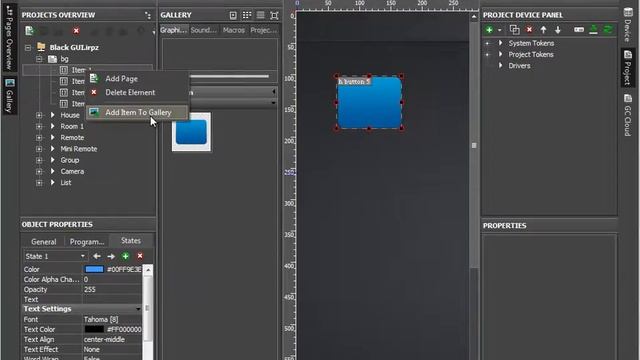Viewport: 640px width, 360px height.
Task: Delete current state with red X
Action: [140, 256]
